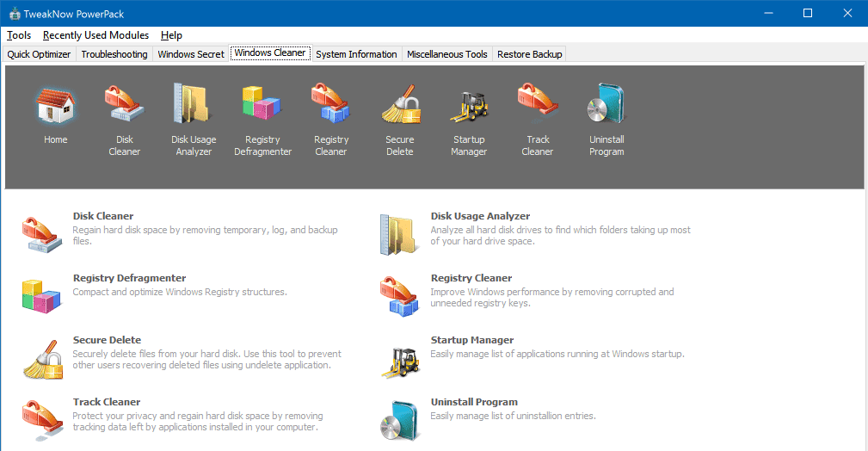Click Registry Cleaner toolbar icon
Image resolution: width=868 pixels, height=451 pixels.
click(331, 103)
